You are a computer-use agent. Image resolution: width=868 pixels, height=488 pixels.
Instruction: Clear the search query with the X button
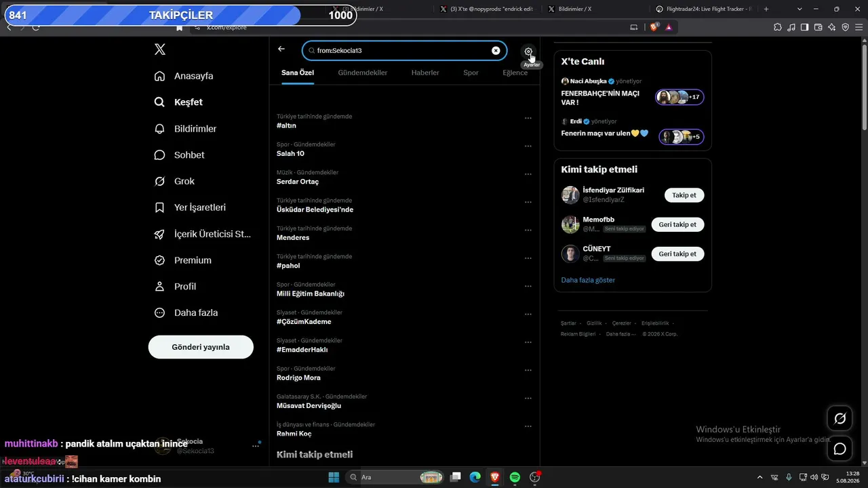coord(496,51)
